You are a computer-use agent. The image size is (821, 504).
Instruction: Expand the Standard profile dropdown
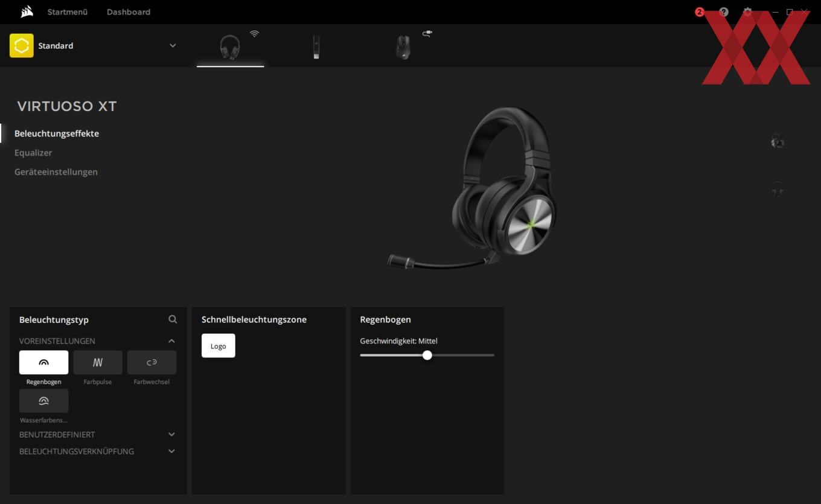click(x=173, y=46)
